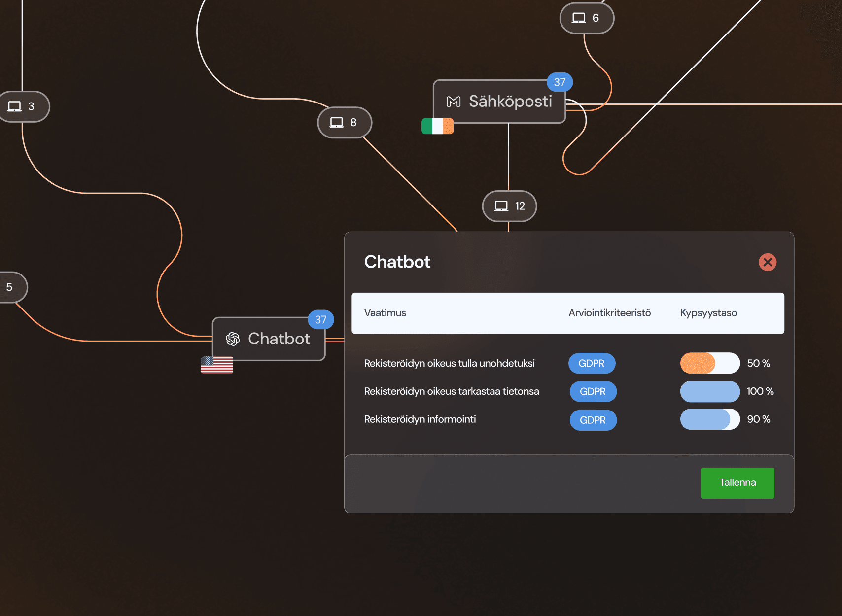Screen dimensions: 842x616
Task: Click the Kypsyystaso column header
Action: tap(708, 313)
